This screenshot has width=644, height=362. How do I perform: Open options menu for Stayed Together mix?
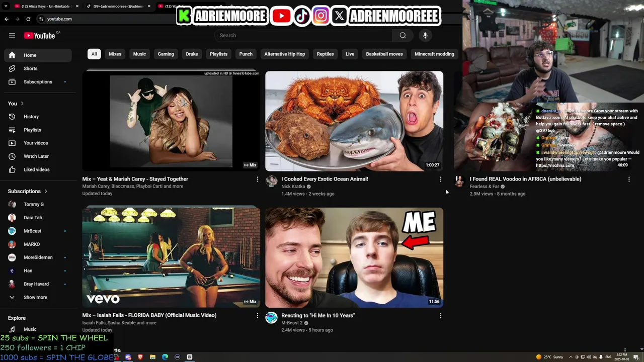tap(258, 179)
